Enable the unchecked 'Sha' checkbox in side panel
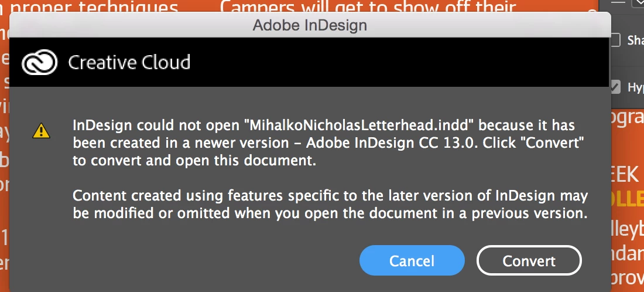 tap(615, 40)
